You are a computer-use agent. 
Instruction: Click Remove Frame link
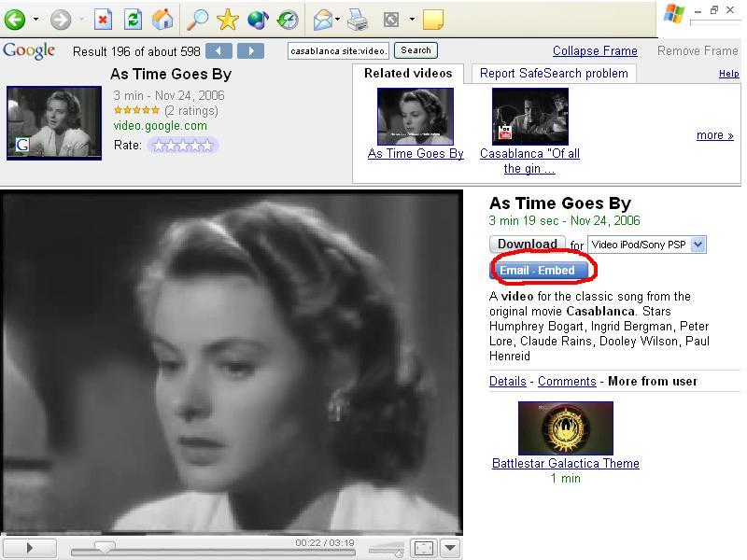[698, 51]
